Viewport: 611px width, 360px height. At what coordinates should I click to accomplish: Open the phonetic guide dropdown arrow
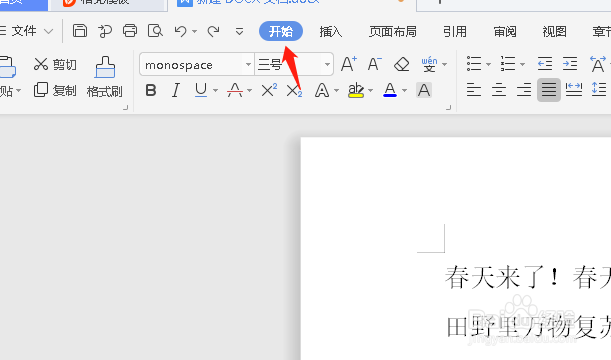445,65
